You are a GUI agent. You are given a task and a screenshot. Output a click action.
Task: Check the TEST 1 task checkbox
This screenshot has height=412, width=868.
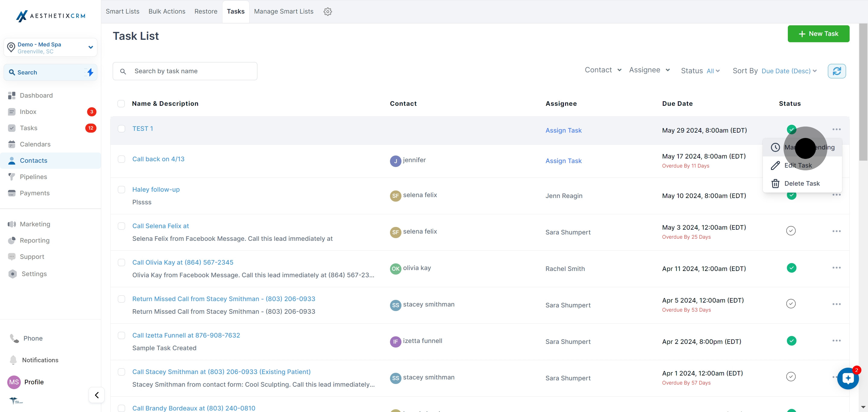(121, 129)
